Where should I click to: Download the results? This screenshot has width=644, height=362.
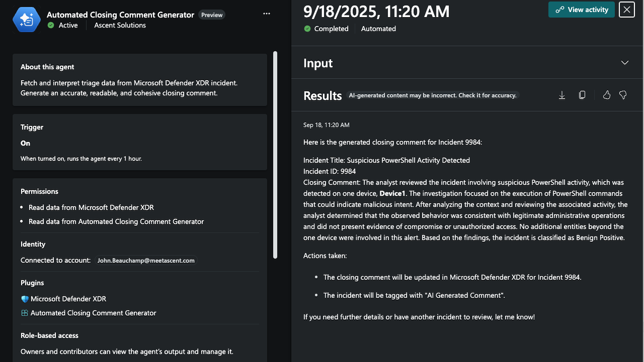click(562, 95)
